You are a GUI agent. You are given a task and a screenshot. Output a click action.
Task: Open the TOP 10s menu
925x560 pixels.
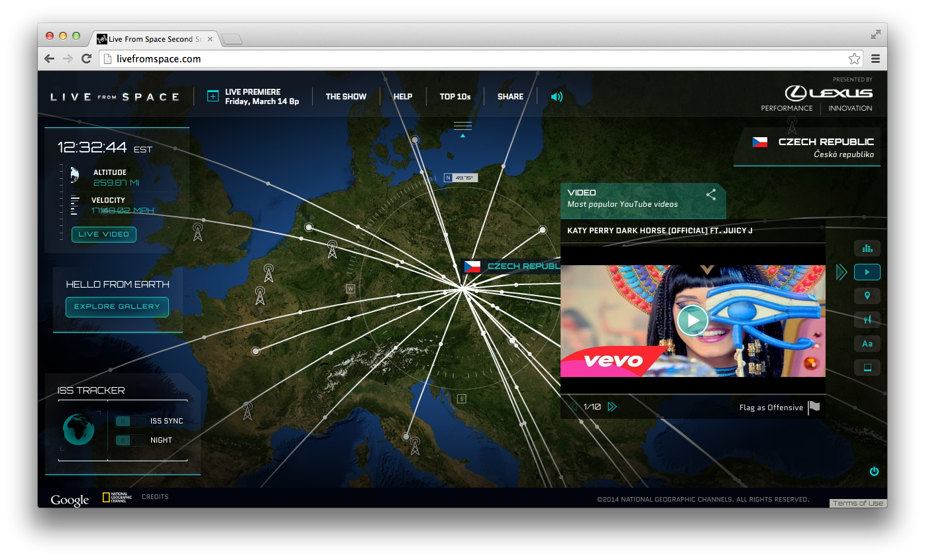[x=455, y=97]
